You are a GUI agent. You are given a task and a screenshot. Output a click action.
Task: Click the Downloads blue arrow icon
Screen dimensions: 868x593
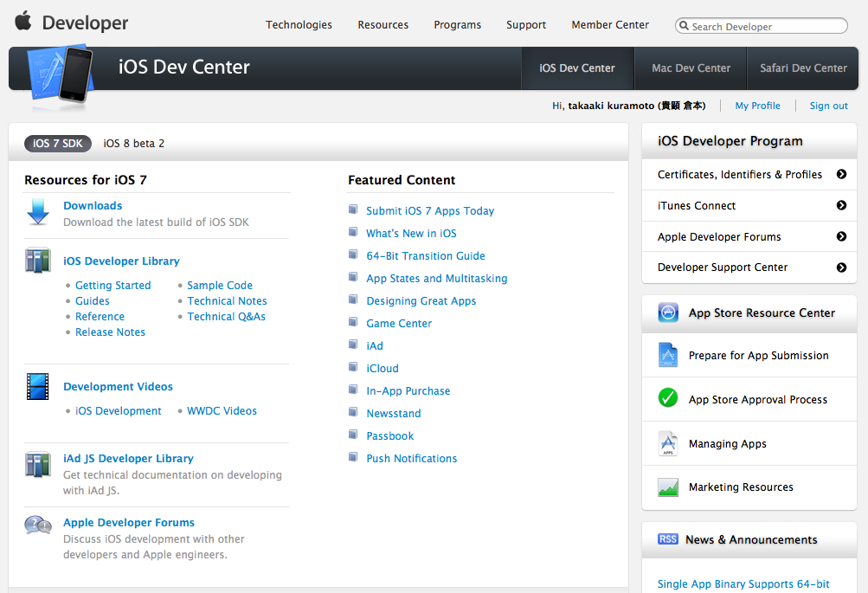[x=38, y=211]
